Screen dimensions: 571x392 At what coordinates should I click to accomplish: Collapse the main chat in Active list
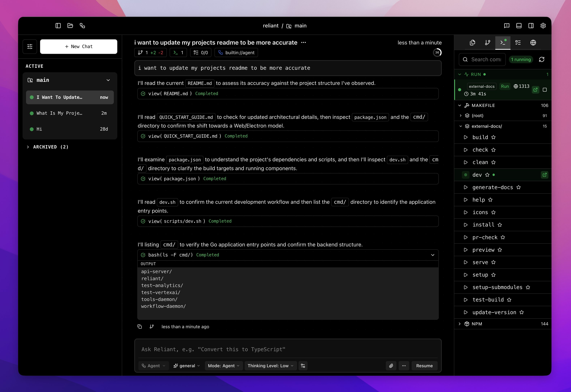108,80
